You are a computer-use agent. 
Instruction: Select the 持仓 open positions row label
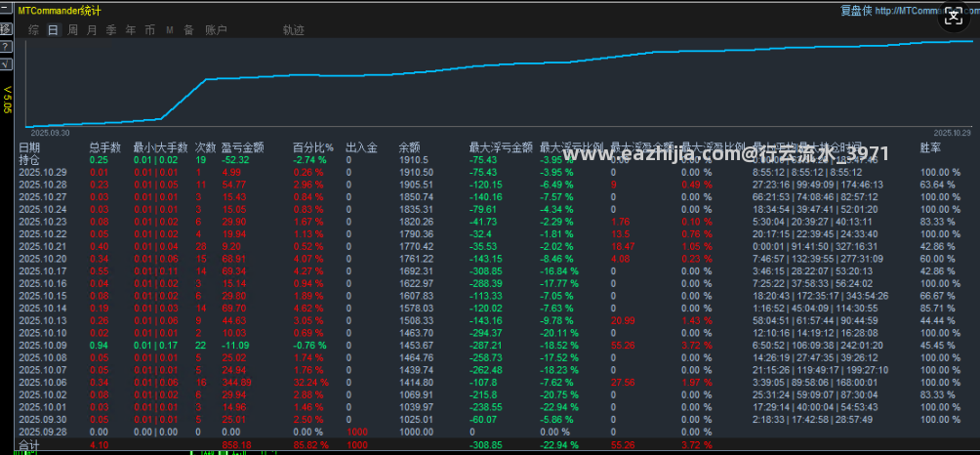[x=29, y=160]
